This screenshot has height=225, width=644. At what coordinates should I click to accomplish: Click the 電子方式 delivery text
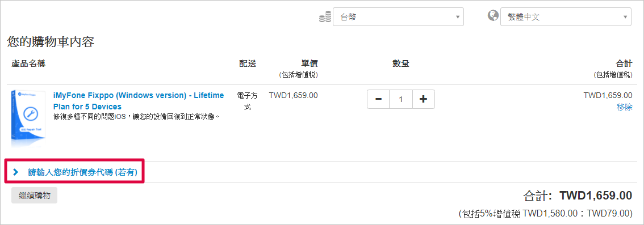click(248, 101)
